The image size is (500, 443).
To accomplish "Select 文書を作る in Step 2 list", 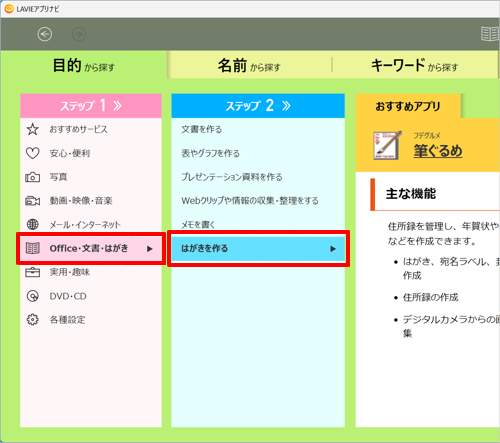I will 201,129.
